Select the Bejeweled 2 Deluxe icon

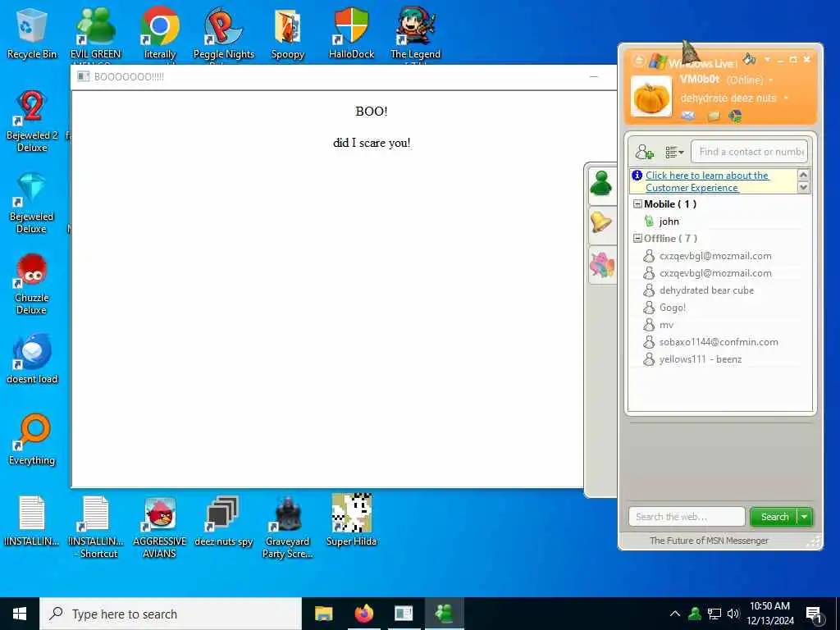(32, 121)
